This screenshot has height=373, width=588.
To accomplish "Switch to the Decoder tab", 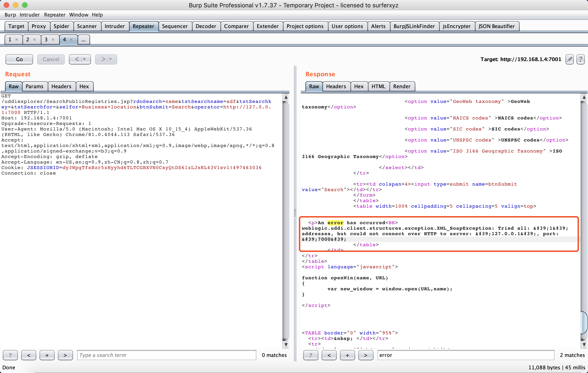I will (x=206, y=26).
